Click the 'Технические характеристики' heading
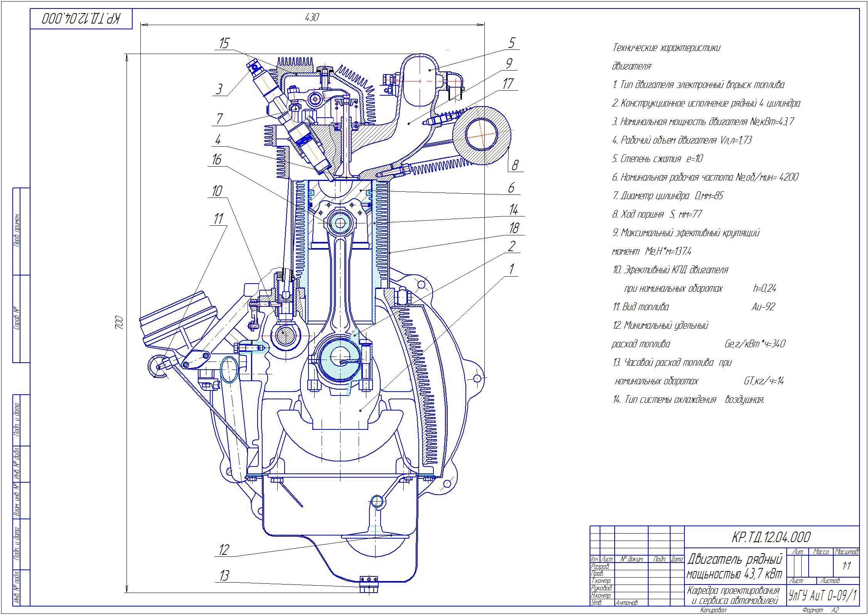The image size is (868, 615). [x=666, y=48]
